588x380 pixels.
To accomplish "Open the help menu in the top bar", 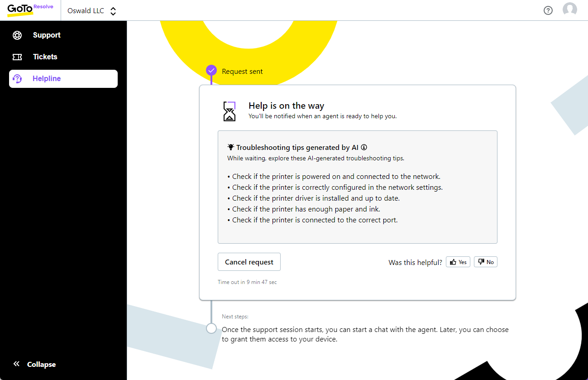I will (x=548, y=10).
